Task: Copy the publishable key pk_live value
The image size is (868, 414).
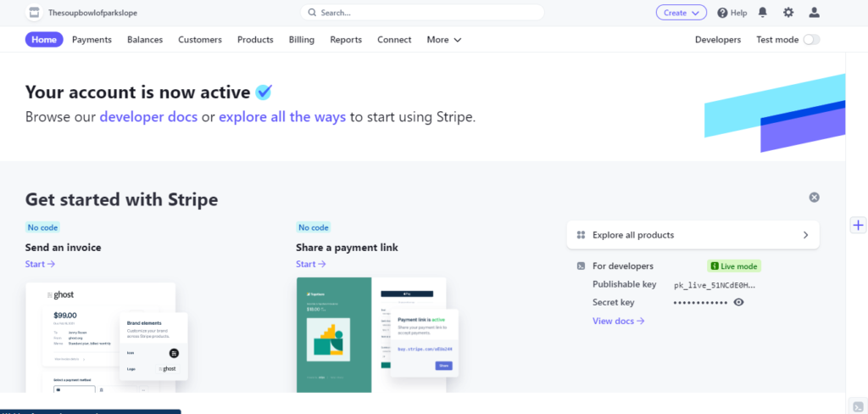Action: [x=714, y=285]
